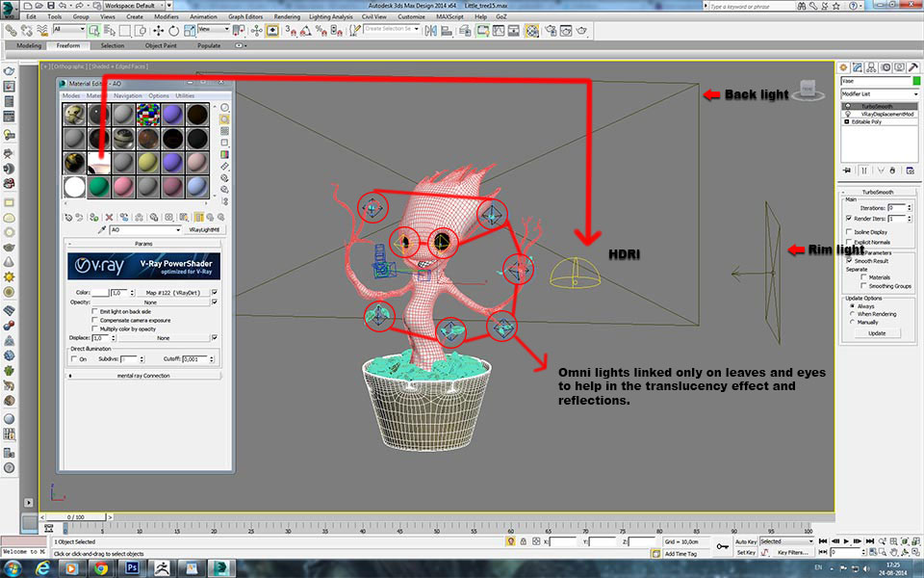Click the Set Key key icon
The width and height of the screenshot is (924, 578).
722,547
